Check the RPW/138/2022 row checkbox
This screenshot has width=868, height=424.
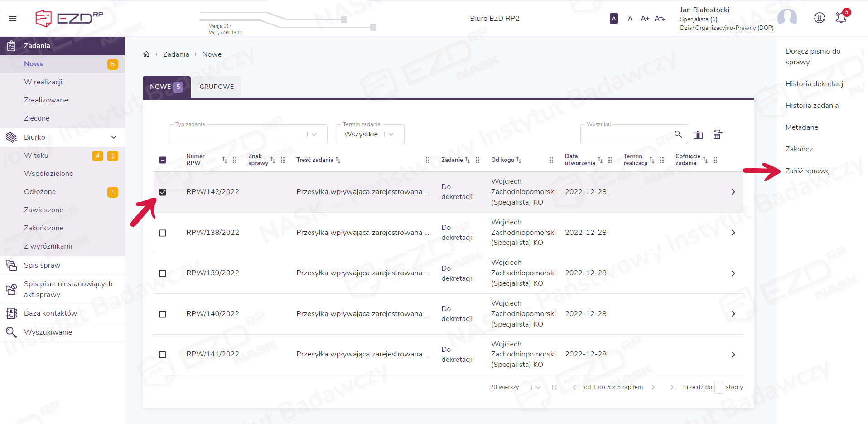(163, 233)
